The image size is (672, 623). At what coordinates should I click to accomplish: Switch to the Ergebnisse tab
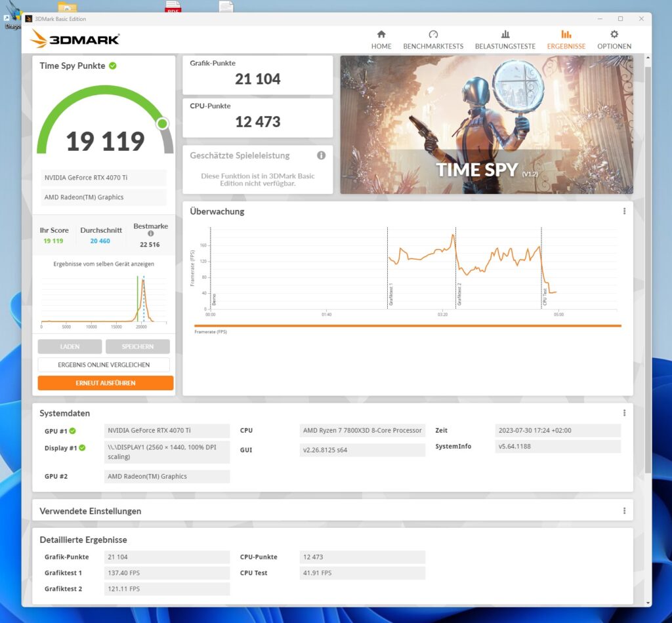point(566,40)
